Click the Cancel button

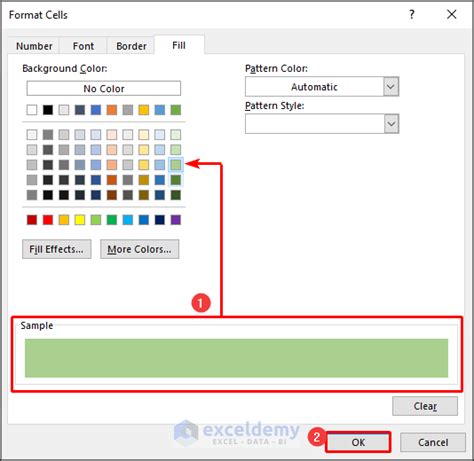[433, 442]
